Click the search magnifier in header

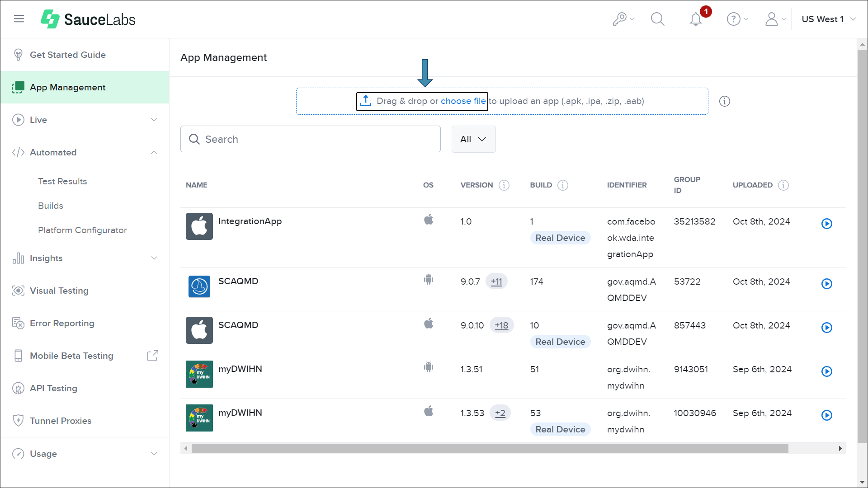(x=657, y=19)
